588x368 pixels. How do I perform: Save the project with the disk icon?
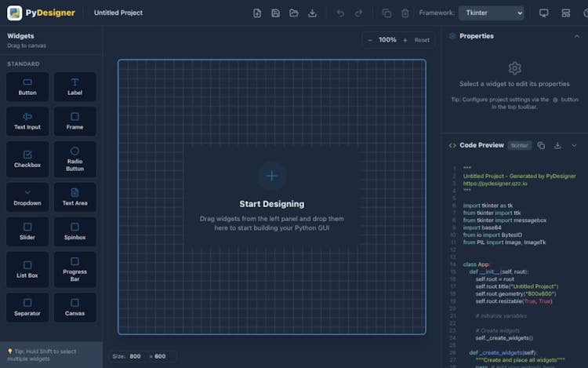click(275, 13)
